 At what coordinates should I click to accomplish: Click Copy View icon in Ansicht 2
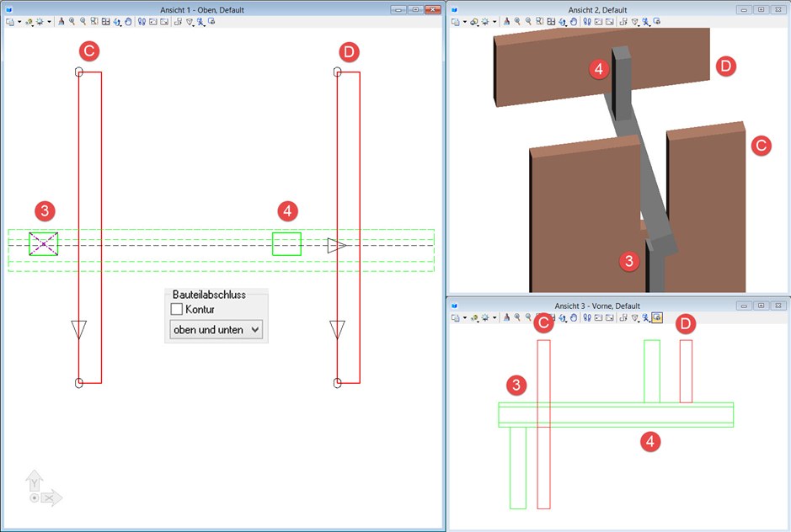tap(623, 22)
